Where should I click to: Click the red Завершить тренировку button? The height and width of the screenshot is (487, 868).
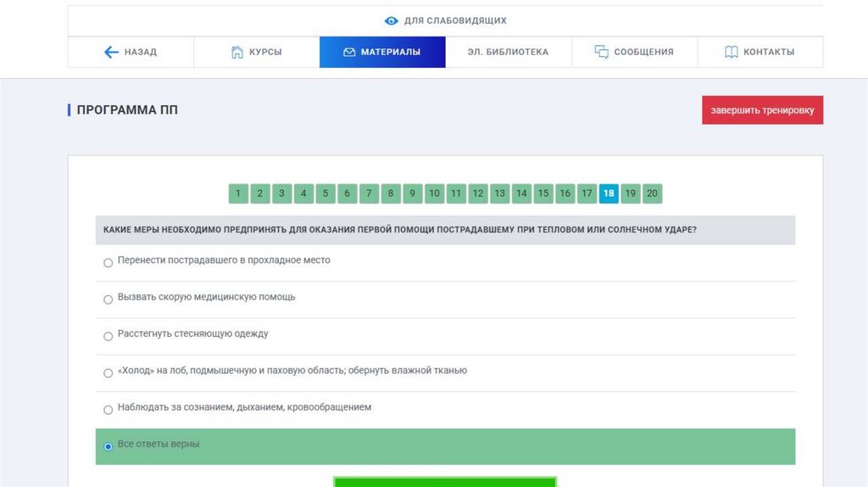[x=762, y=110]
